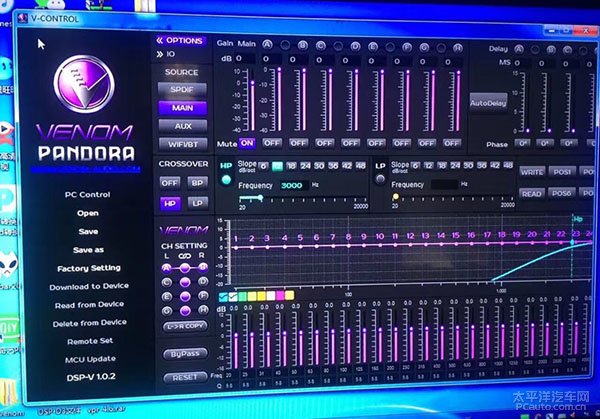This screenshot has height=419, width=600.
Task: Click Read from Device
Action: pos(89,305)
